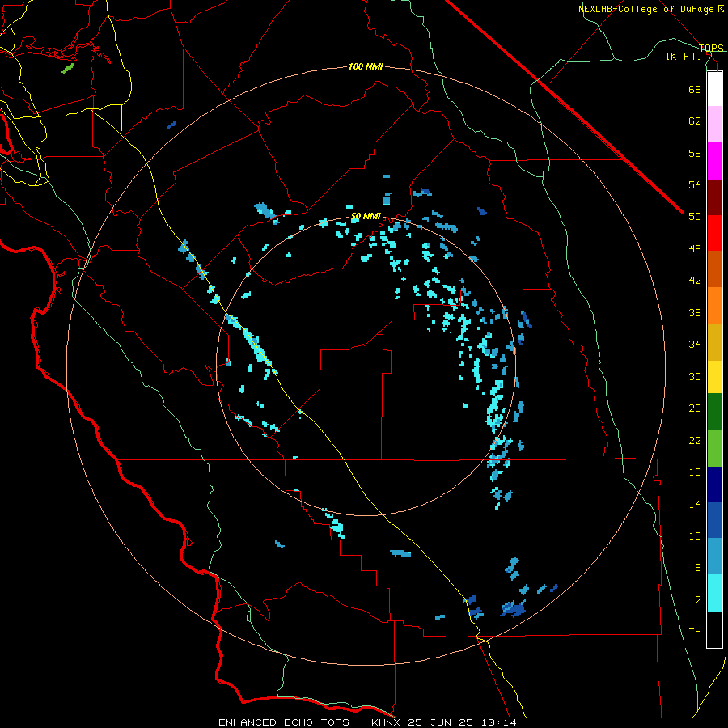Click the "2" legend value
This screenshot has width=728, height=728.
pyautogui.click(x=698, y=600)
